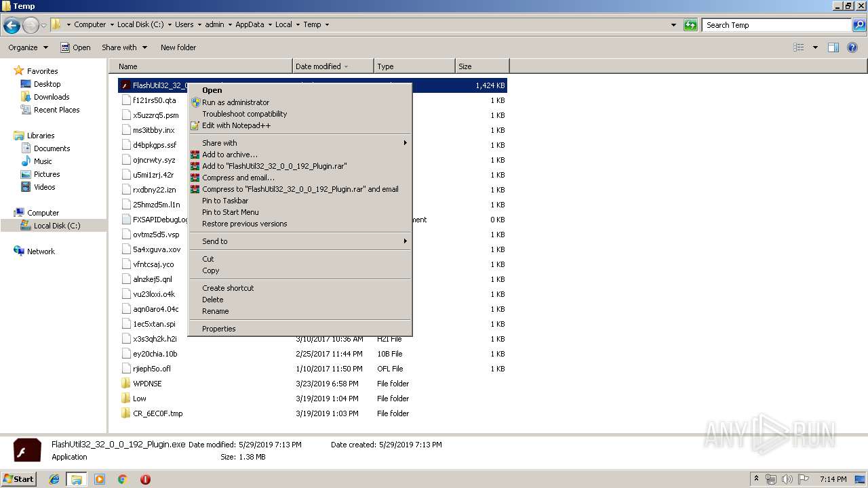Image resolution: width=868 pixels, height=488 pixels.
Task: Open Date modified column filter dropdown
Action: click(346, 66)
